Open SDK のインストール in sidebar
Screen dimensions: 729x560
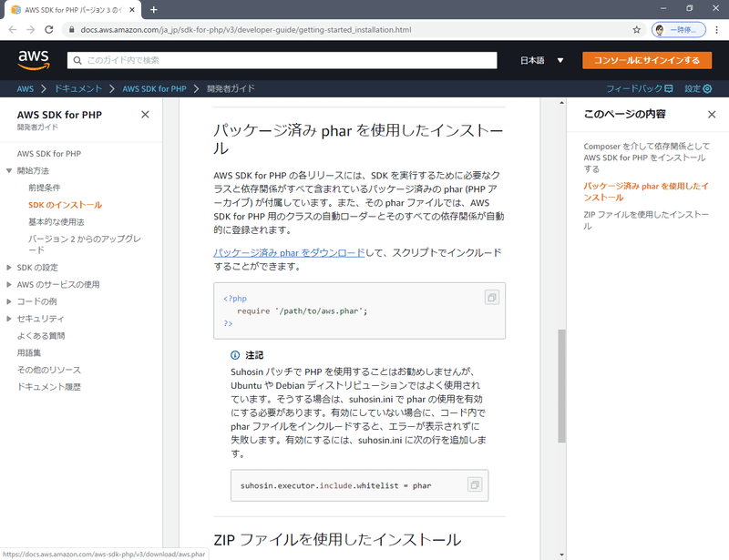pyautogui.click(x=65, y=205)
